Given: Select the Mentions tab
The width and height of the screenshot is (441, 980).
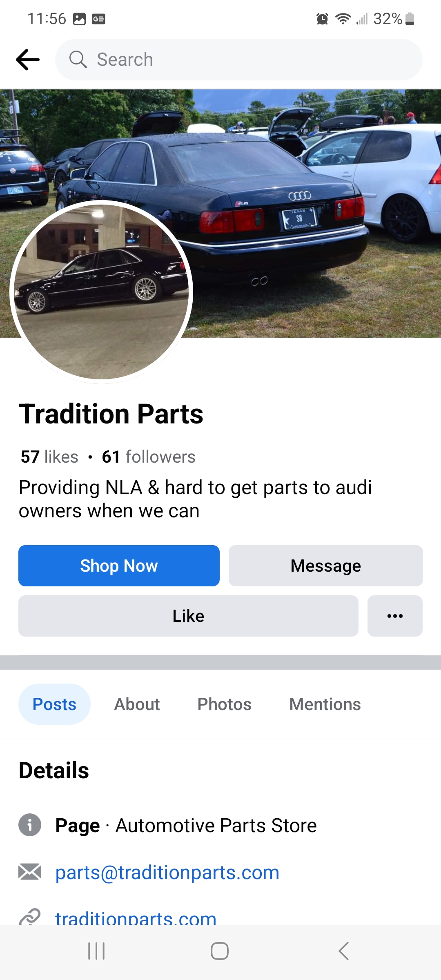Looking at the screenshot, I should (325, 704).
